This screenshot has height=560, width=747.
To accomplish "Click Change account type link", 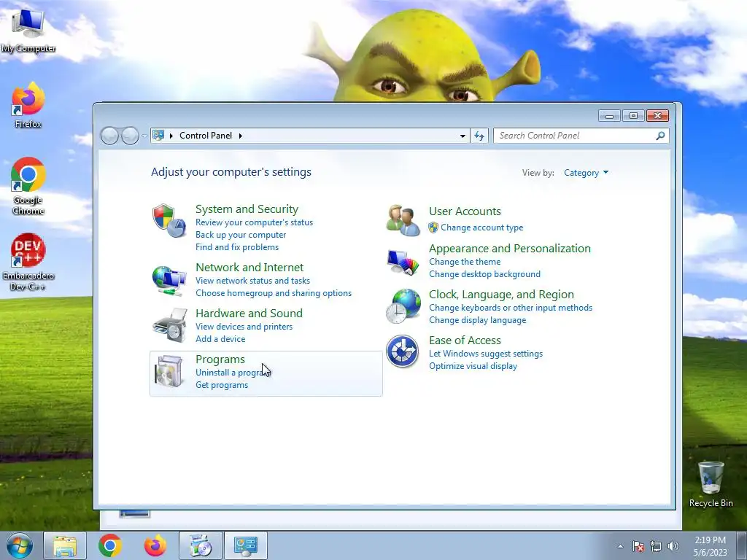I will (x=481, y=227).
